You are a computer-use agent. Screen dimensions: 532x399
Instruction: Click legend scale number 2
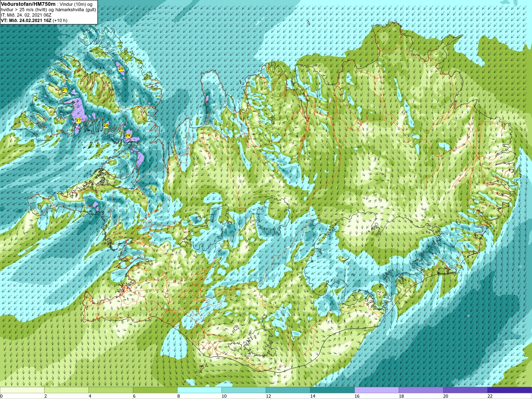pyautogui.click(x=46, y=396)
